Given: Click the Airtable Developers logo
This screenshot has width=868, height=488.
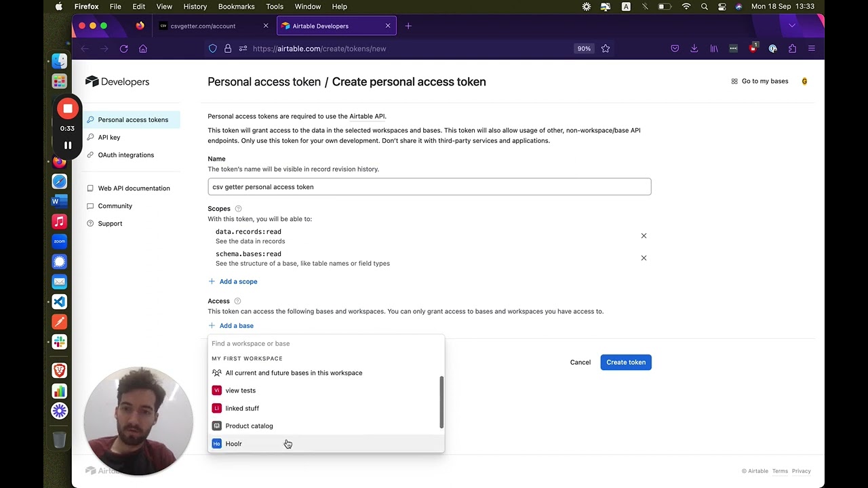Looking at the screenshot, I should click(x=117, y=81).
